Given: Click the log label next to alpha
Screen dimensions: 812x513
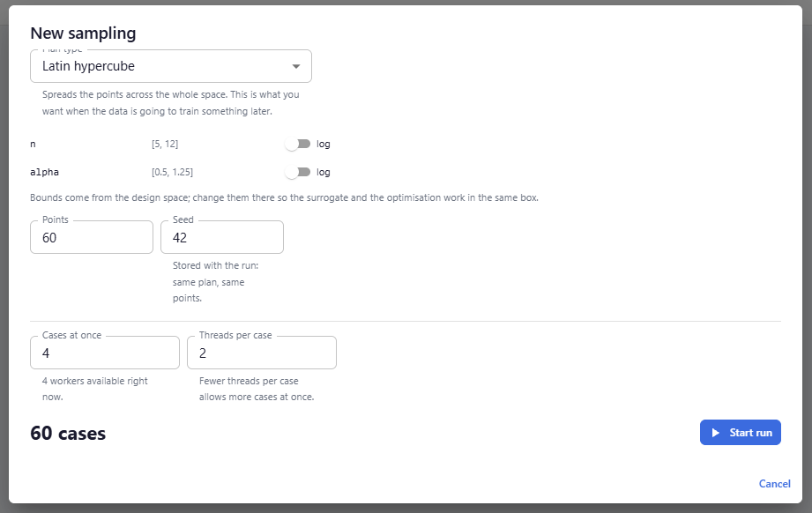Looking at the screenshot, I should 324,172.
